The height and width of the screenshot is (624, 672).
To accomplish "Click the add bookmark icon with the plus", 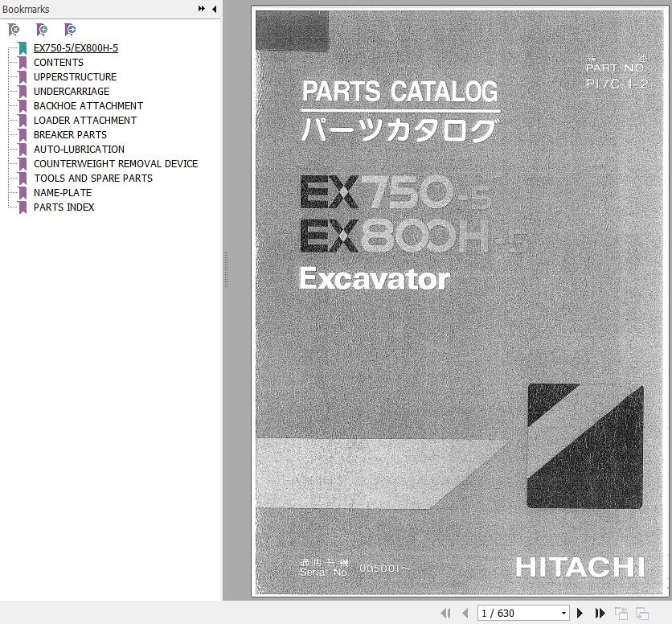I will point(42,30).
